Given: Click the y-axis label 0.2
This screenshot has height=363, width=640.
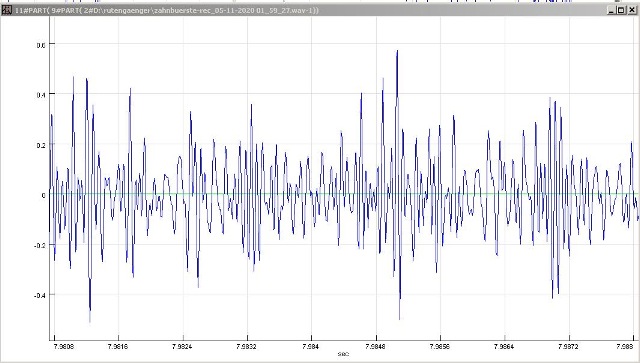Looking at the screenshot, I should [x=41, y=146].
